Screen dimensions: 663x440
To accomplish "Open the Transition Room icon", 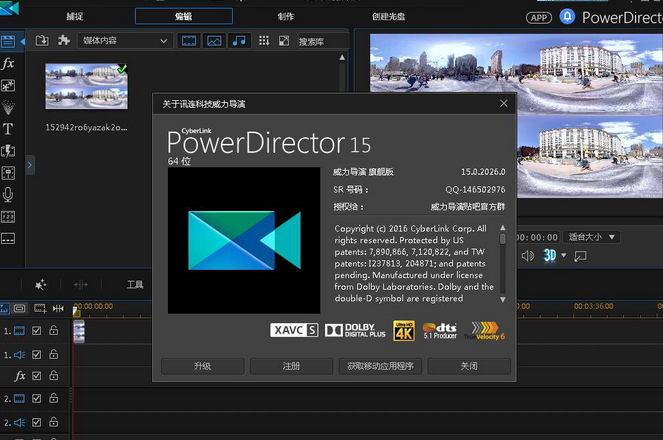I will coord(8,151).
